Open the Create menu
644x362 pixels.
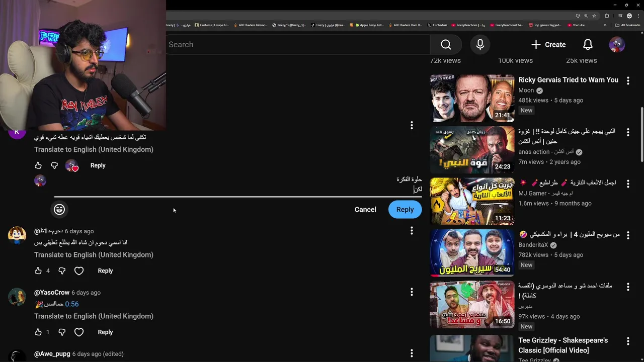click(x=548, y=45)
